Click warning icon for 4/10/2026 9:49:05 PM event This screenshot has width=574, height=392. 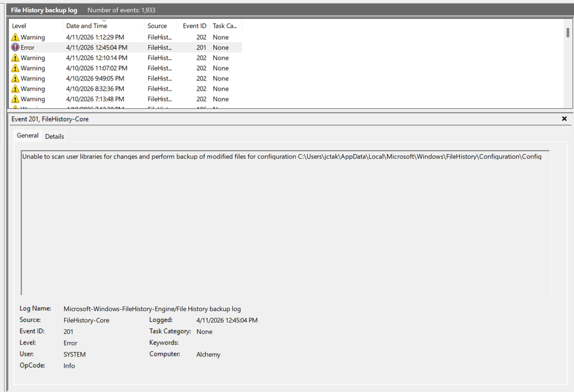pos(15,78)
